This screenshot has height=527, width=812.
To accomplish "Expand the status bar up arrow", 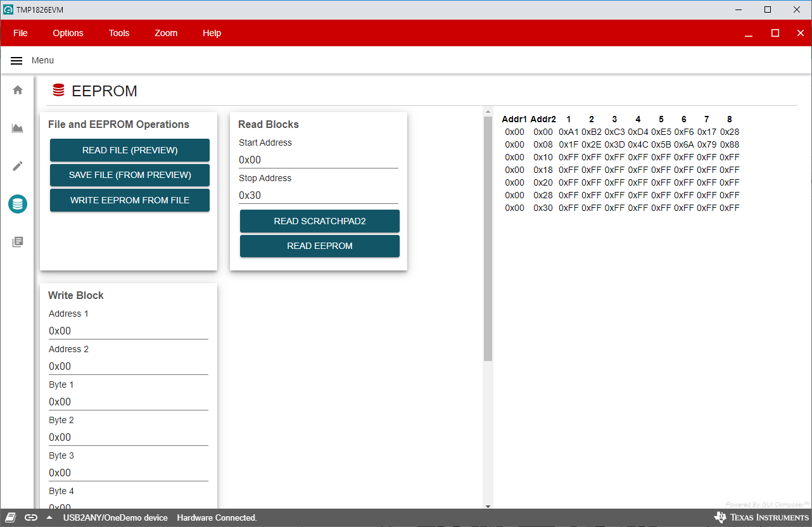I will click(49, 517).
